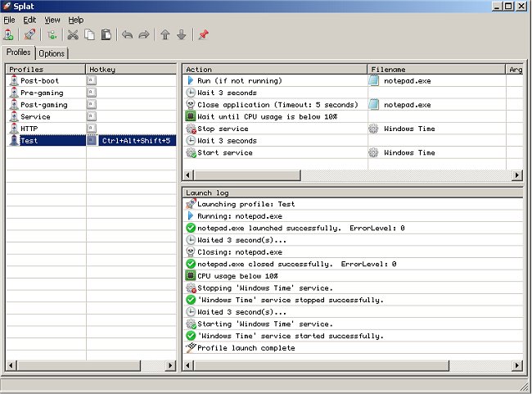Click the Paste clipboard icon
532x394 pixels.
(106, 34)
